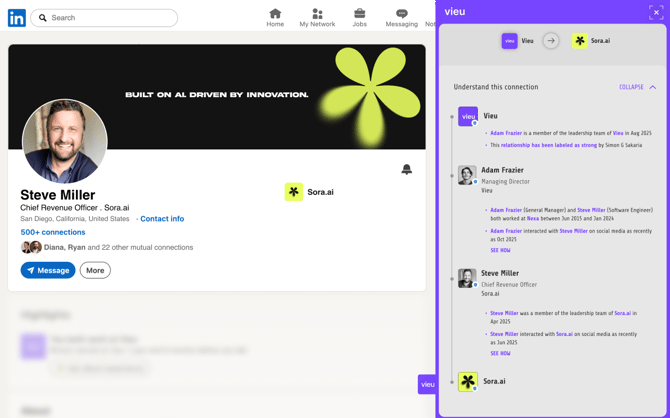Screen dimensions: 670x418
Task: Click 'Managing Director' text under Adam Frazier
Action: (x=505, y=182)
